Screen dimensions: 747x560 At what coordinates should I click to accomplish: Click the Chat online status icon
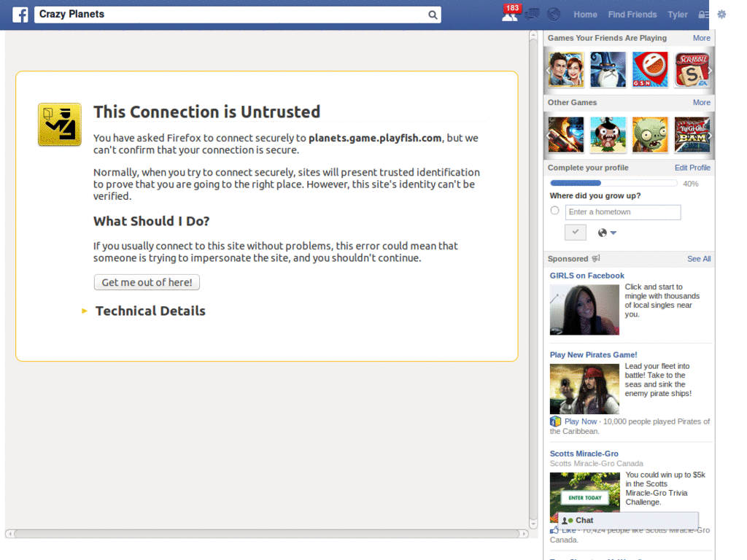coord(567,521)
